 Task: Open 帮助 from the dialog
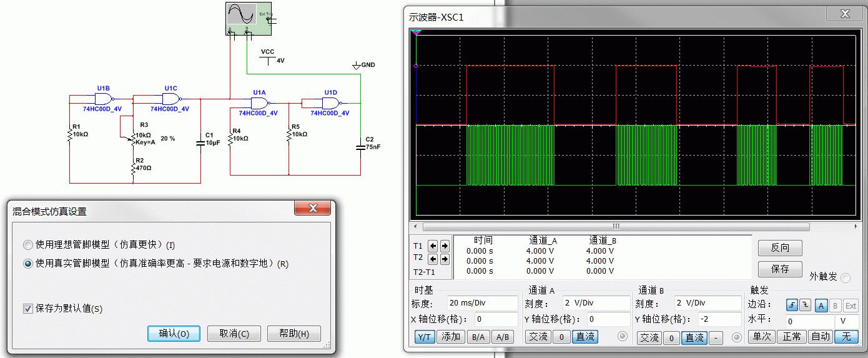coord(294,334)
